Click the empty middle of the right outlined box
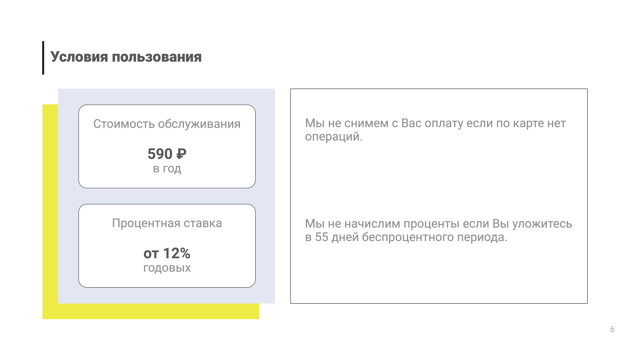This screenshot has width=644, height=362. click(439, 180)
